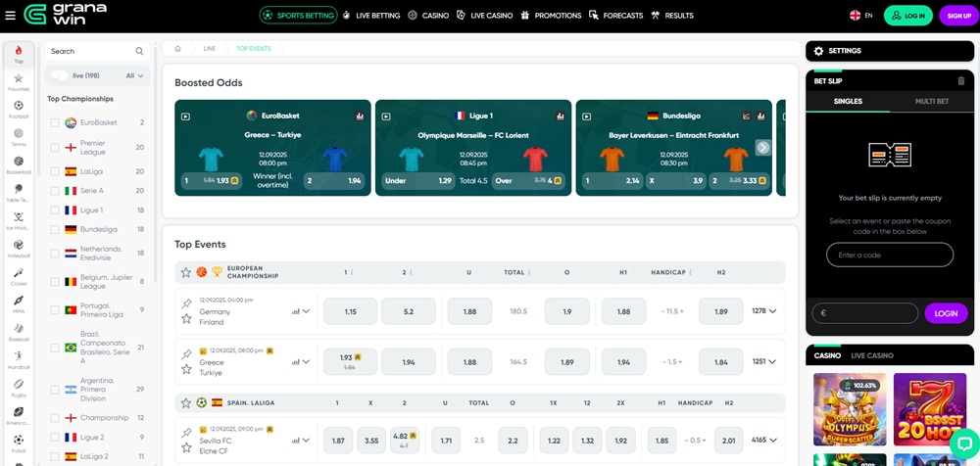Viewport: 980px width, 466px height.
Task: Open the hamburger main menu
Action: [10, 15]
